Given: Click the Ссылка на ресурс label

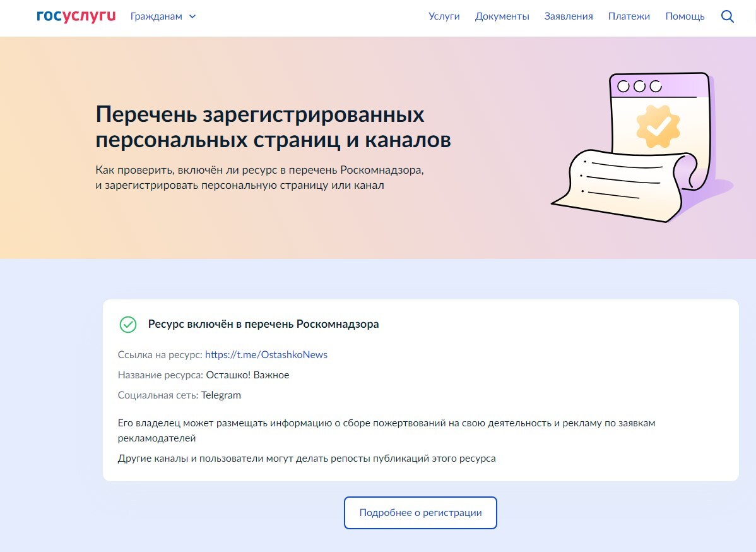Looking at the screenshot, I should [x=160, y=355].
